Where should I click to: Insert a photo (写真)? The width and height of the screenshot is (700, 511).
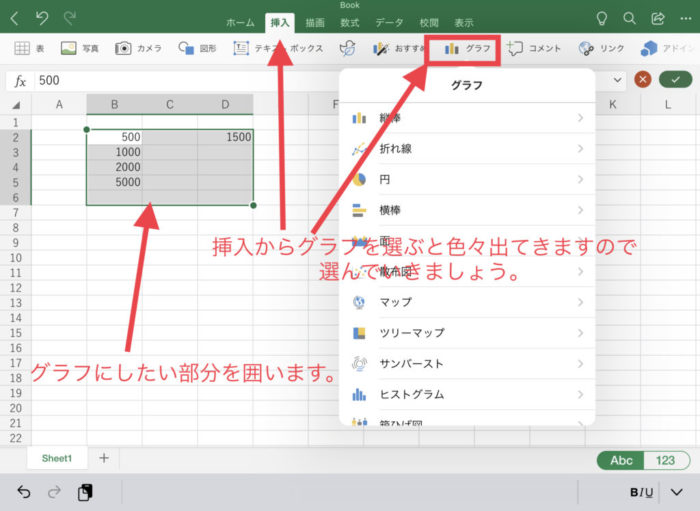[79, 48]
